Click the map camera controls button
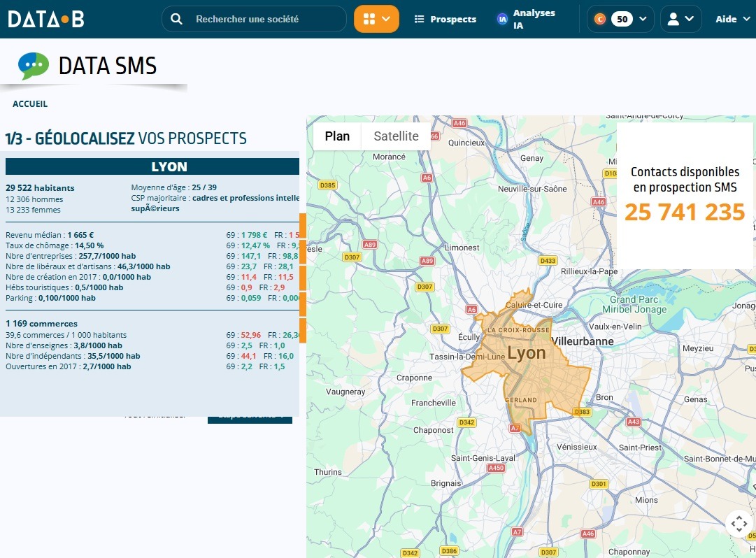The width and height of the screenshot is (756, 558). [739, 523]
